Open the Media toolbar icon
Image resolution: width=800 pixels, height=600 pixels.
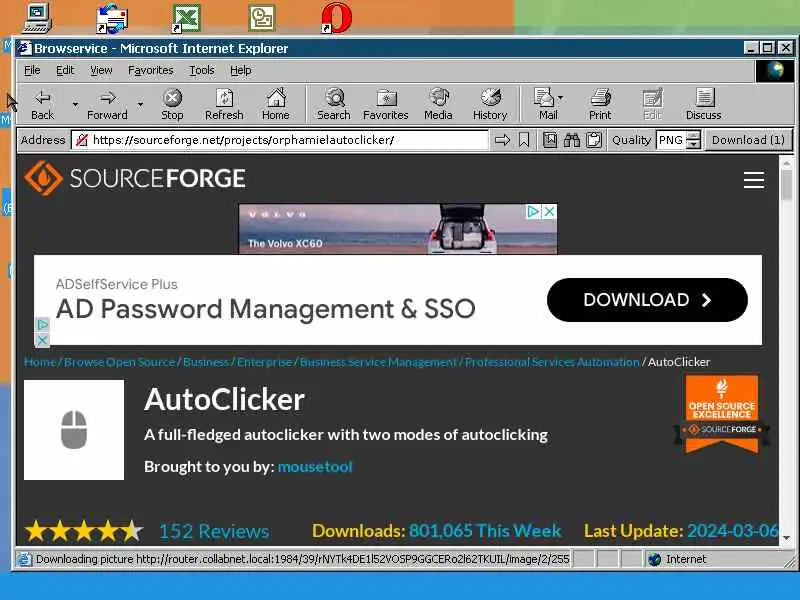tap(438, 105)
